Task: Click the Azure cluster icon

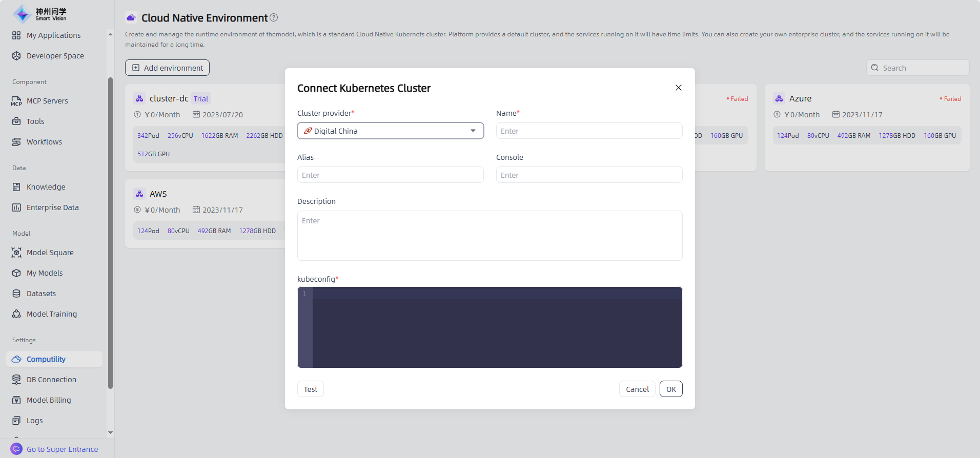Action: pyautogui.click(x=779, y=98)
